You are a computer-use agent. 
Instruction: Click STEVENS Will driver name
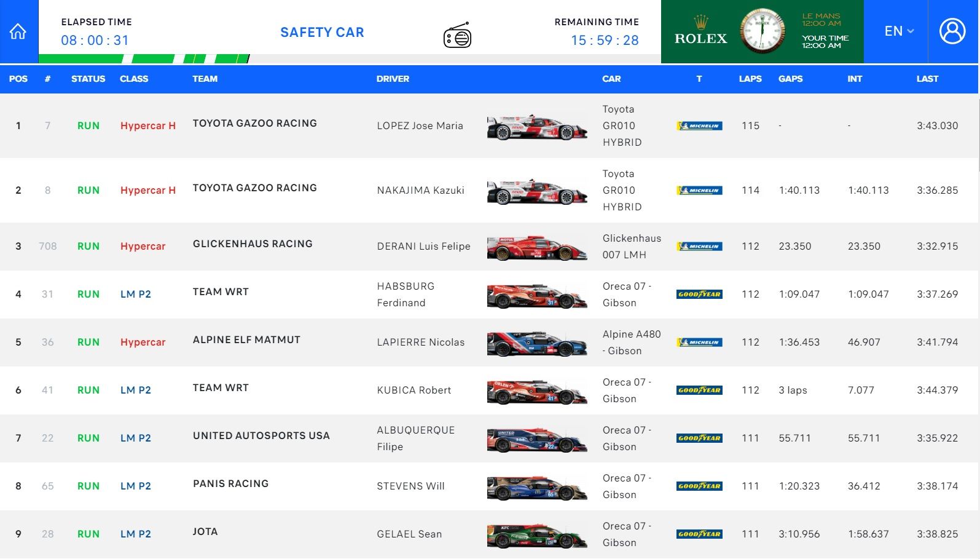tap(410, 486)
